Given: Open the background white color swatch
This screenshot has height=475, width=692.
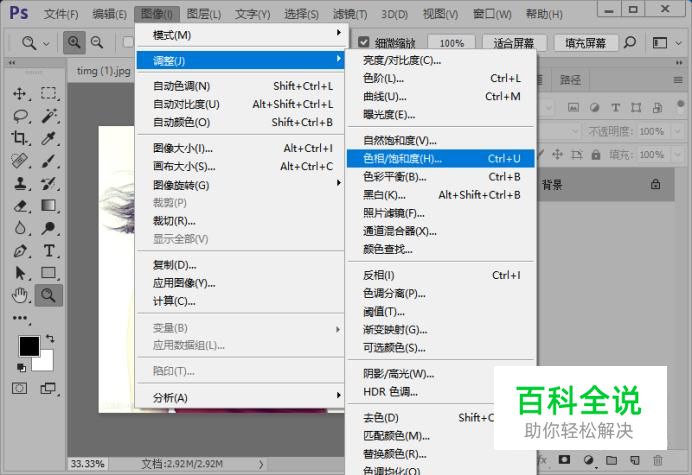Looking at the screenshot, I should (46, 362).
